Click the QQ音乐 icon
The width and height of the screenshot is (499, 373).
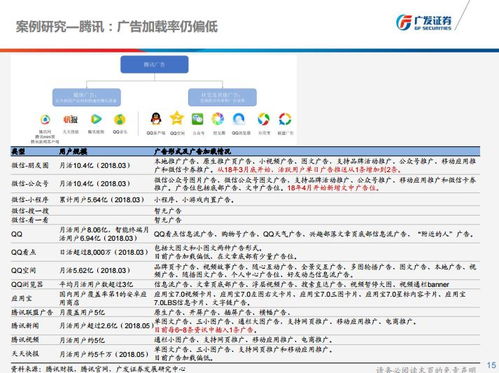(120, 119)
